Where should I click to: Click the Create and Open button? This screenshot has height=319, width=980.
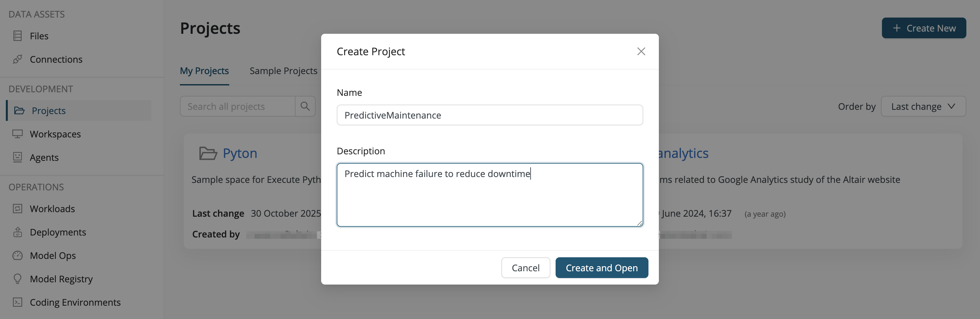click(x=601, y=268)
